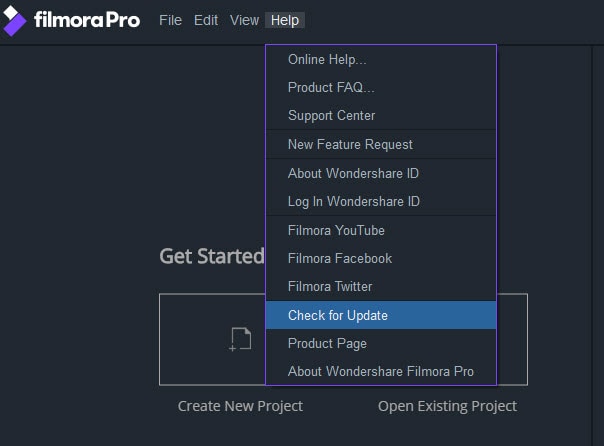Screen dimensions: 604x446
Task: Go to Support Center
Action: [331, 115]
